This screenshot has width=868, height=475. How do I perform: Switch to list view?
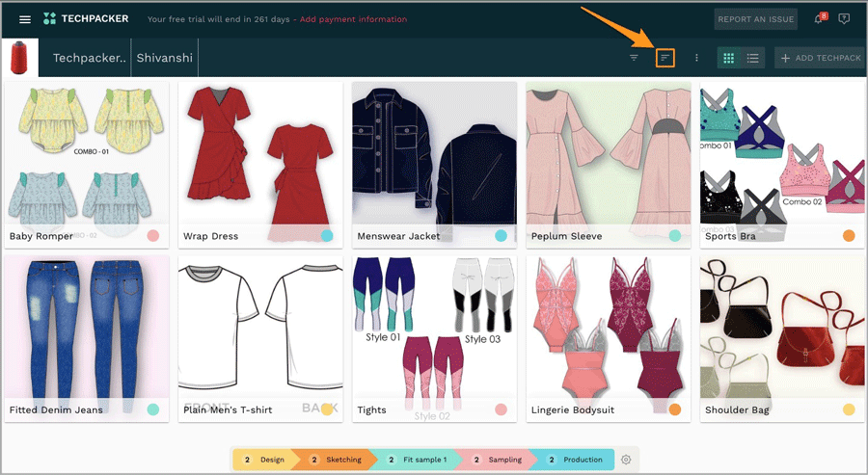[752, 58]
